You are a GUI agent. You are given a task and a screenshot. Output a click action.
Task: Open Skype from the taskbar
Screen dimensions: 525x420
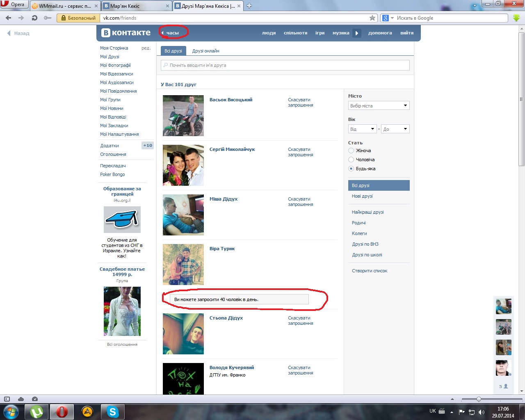pos(113,411)
